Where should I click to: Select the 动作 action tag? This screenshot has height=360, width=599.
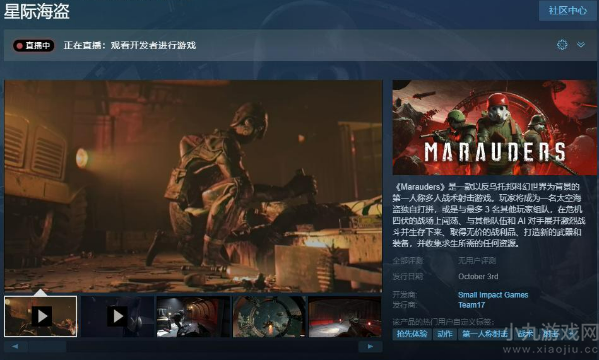coord(445,334)
